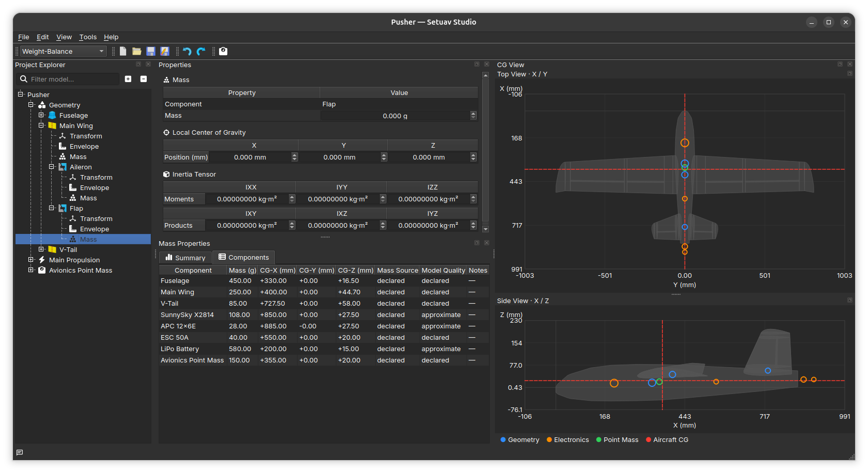
Task: Expand the Main Propulsion node
Action: [x=31, y=259]
